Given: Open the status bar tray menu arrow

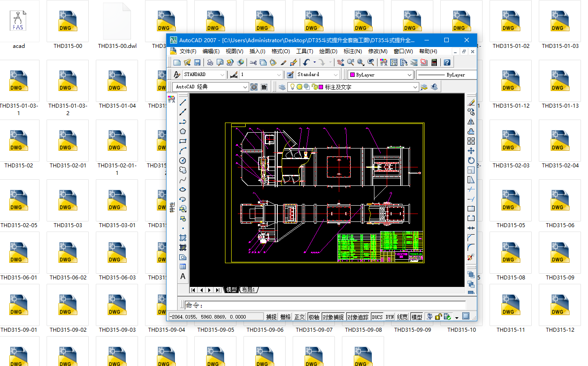Looking at the screenshot, I should click(457, 317).
